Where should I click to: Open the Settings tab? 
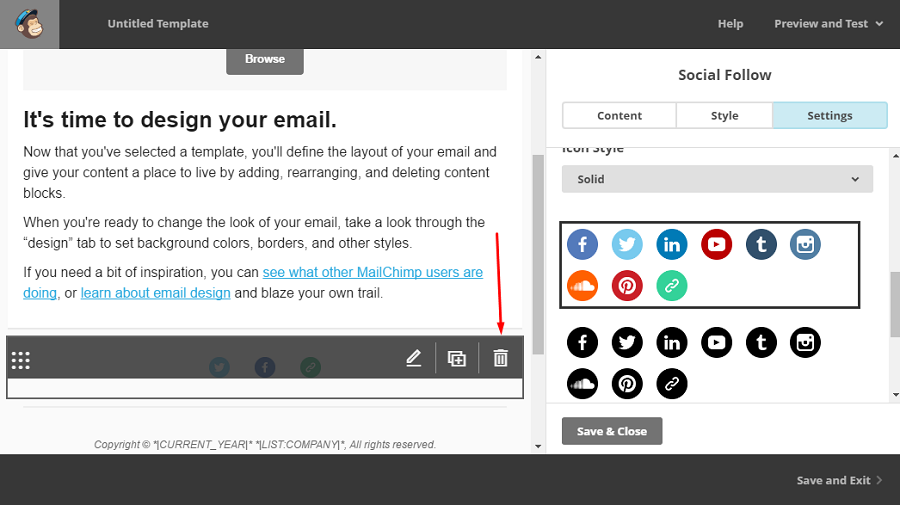[829, 115]
